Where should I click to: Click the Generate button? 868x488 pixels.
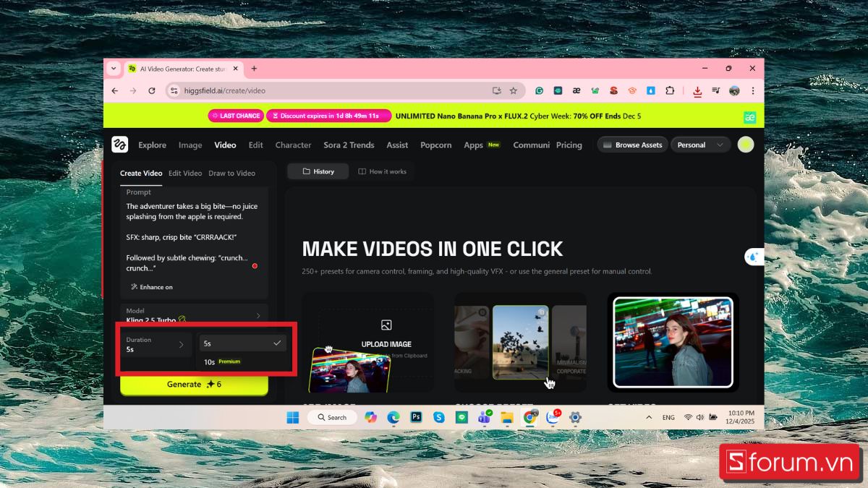pyautogui.click(x=194, y=385)
